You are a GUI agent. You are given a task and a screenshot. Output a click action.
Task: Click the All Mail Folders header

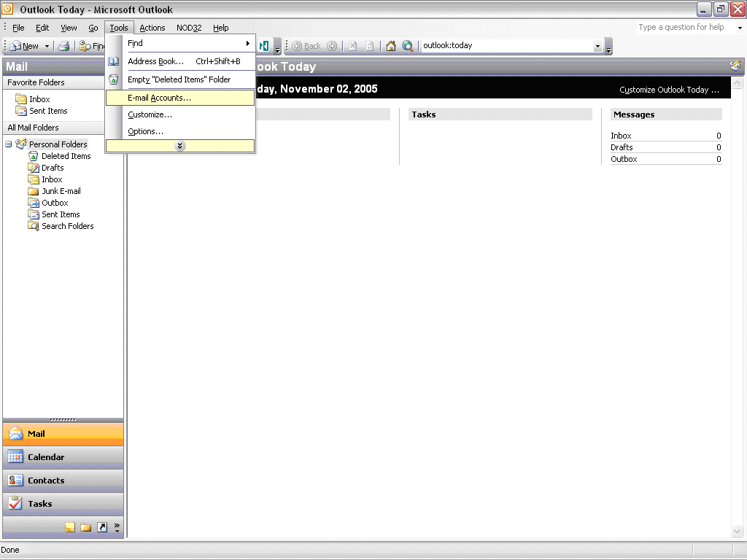(x=54, y=128)
